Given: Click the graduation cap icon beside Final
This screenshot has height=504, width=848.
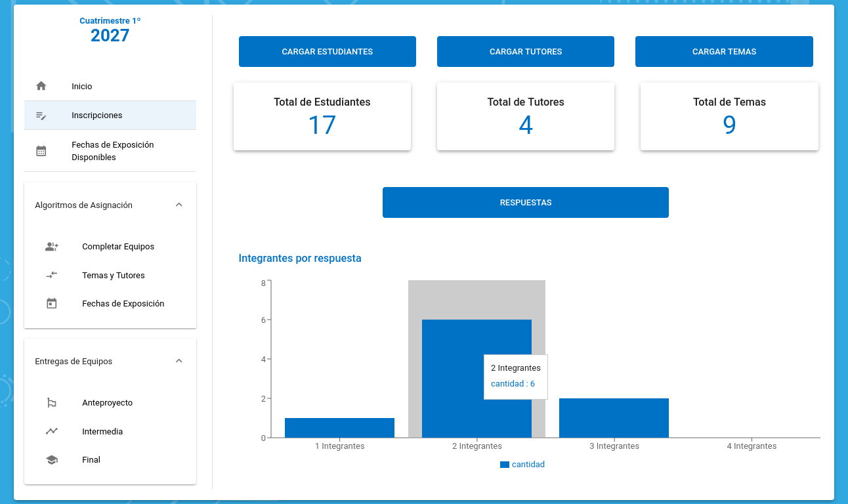Looking at the screenshot, I should point(52,460).
